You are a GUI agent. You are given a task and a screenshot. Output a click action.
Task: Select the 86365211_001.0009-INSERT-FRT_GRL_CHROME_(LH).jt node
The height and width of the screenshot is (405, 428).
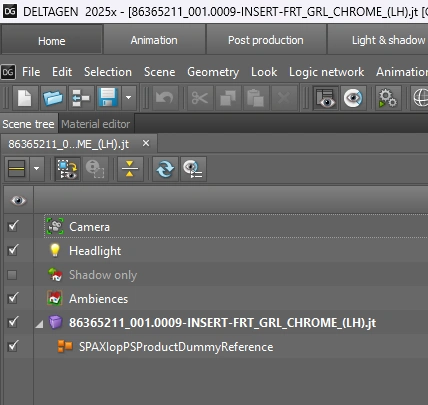coord(222,323)
